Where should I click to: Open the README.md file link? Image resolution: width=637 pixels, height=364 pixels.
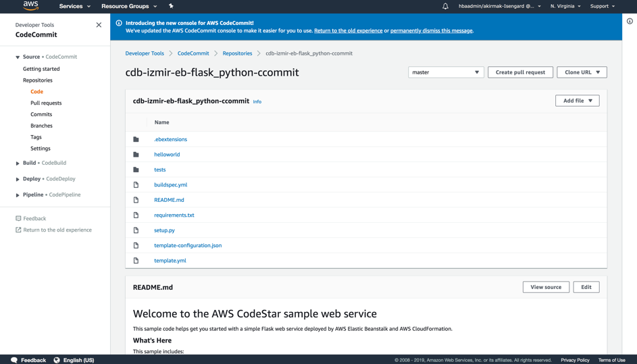coord(169,200)
